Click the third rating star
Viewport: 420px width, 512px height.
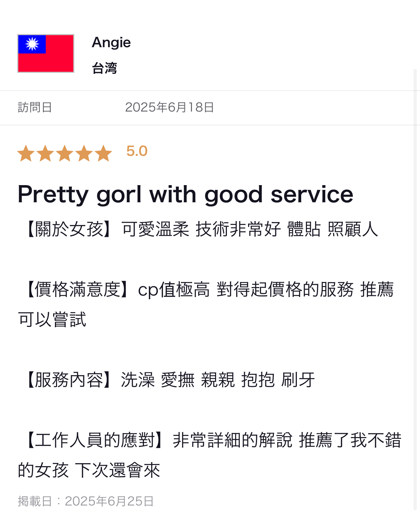pos(65,153)
